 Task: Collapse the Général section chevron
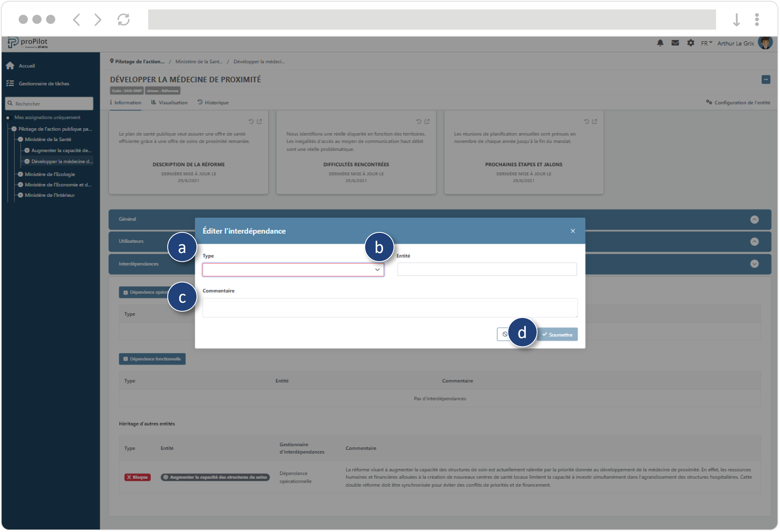(x=754, y=219)
